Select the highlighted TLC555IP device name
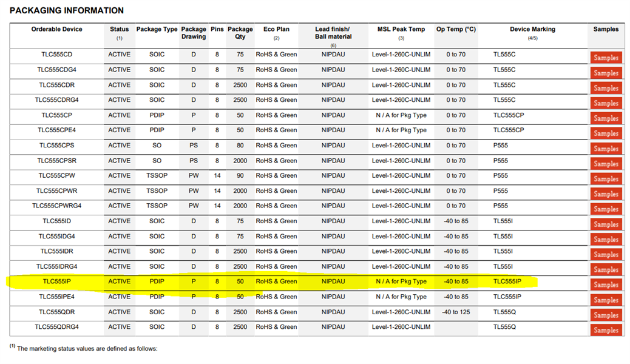 tap(56, 281)
